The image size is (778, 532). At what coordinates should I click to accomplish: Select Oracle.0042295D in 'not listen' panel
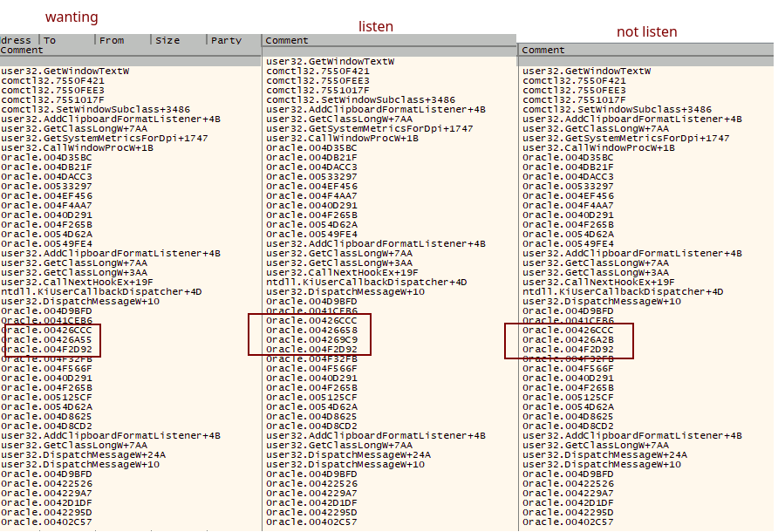568,512
